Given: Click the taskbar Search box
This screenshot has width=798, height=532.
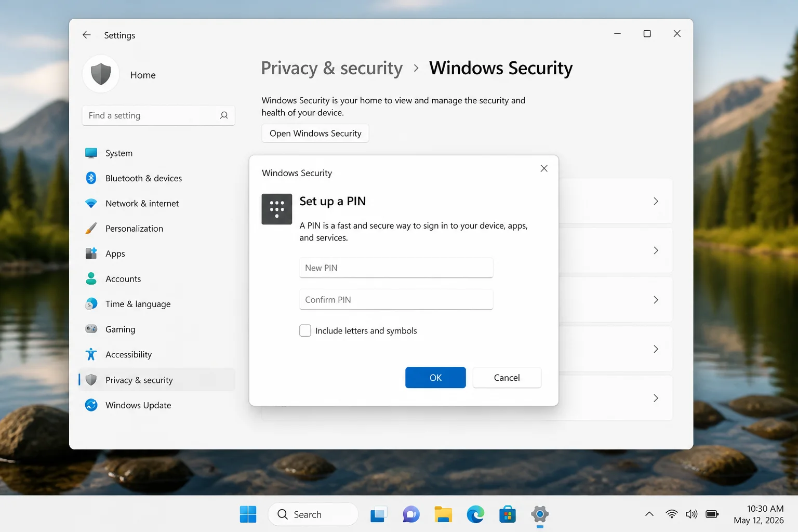Looking at the screenshot, I should point(313,514).
